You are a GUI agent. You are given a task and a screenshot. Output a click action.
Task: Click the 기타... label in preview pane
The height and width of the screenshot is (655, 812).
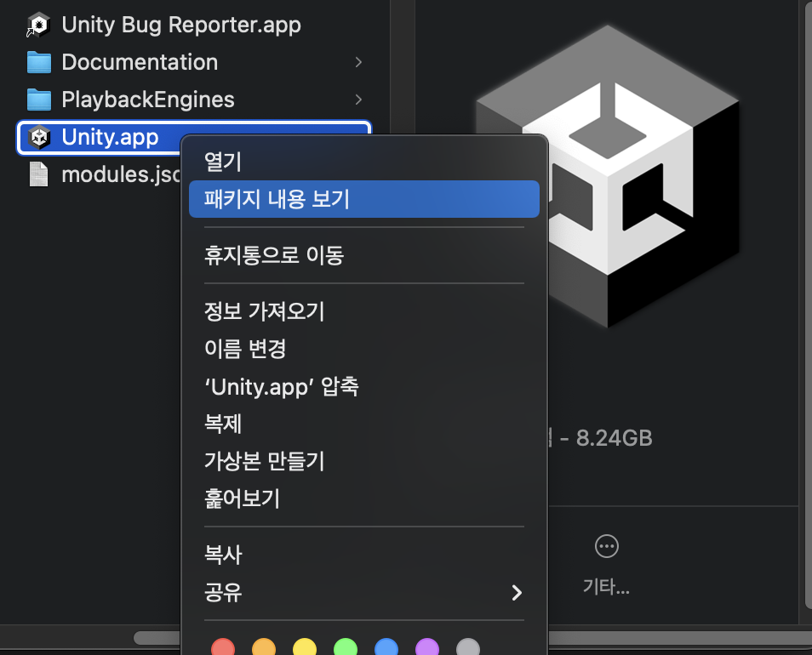click(606, 587)
